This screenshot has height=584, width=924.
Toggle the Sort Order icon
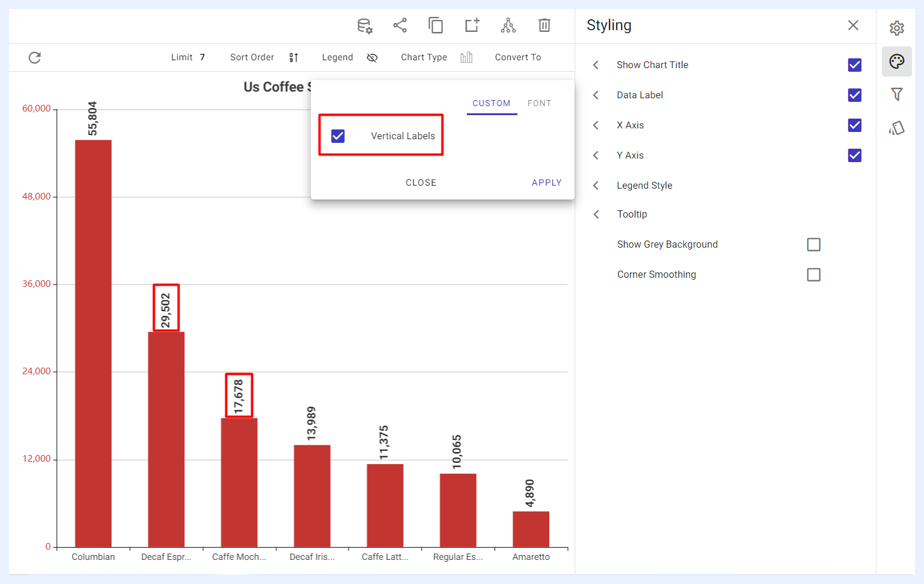click(x=294, y=57)
